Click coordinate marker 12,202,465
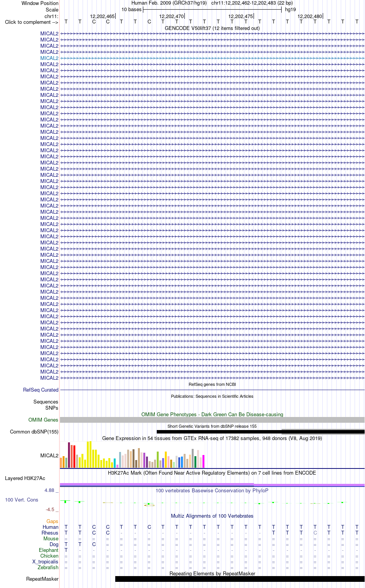Image resolution: width=365 pixels, height=588 pixels. (102, 16)
